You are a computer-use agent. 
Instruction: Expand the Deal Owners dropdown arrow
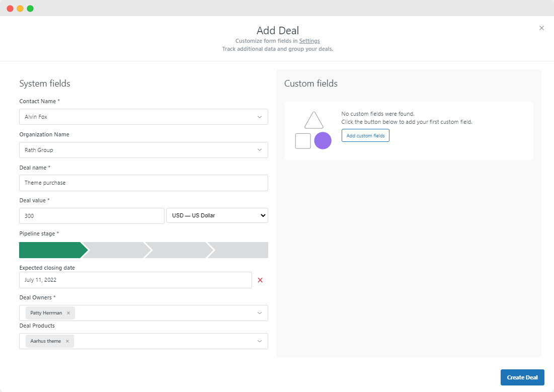tap(259, 313)
